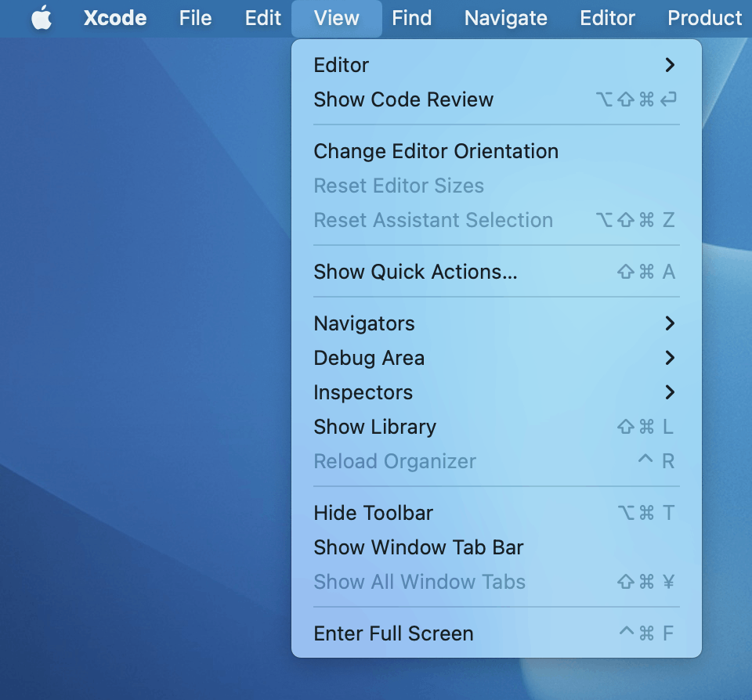This screenshot has width=752, height=700.
Task: Open the Product menu
Action: tap(704, 18)
